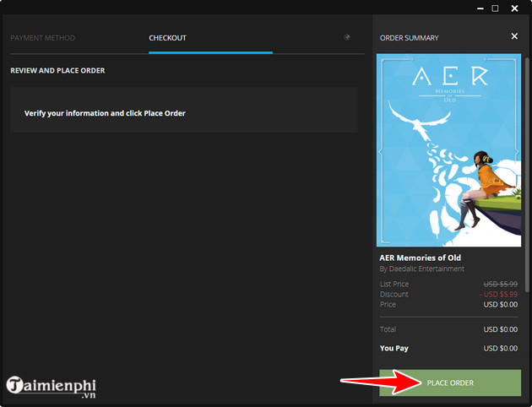Close the Order Summary panel
532x407 pixels.
[514, 36]
